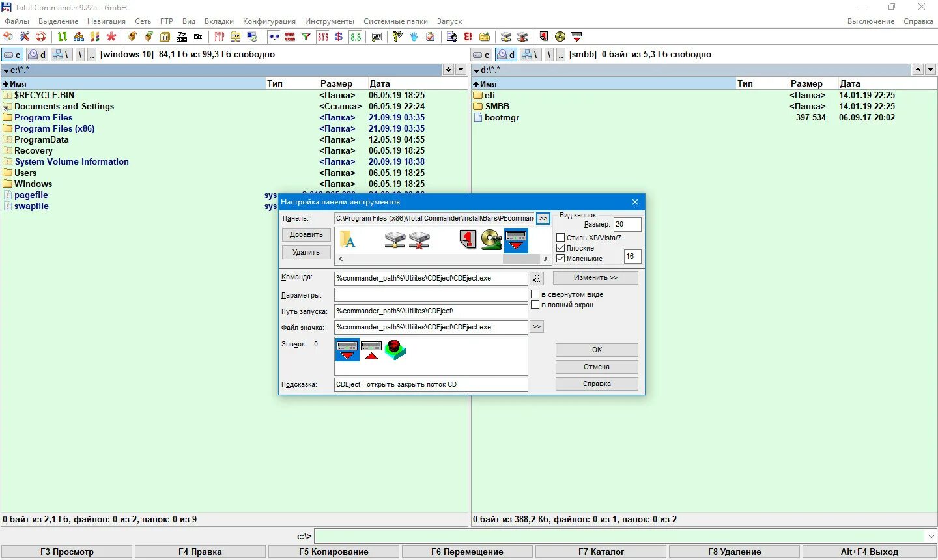Open network neighborhood in right panel
Image resolution: width=938 pixels, height=560 pixels.
(532, 55)
